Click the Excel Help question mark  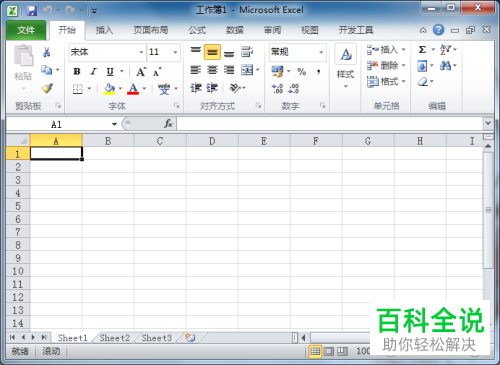(x=439, y=30)
